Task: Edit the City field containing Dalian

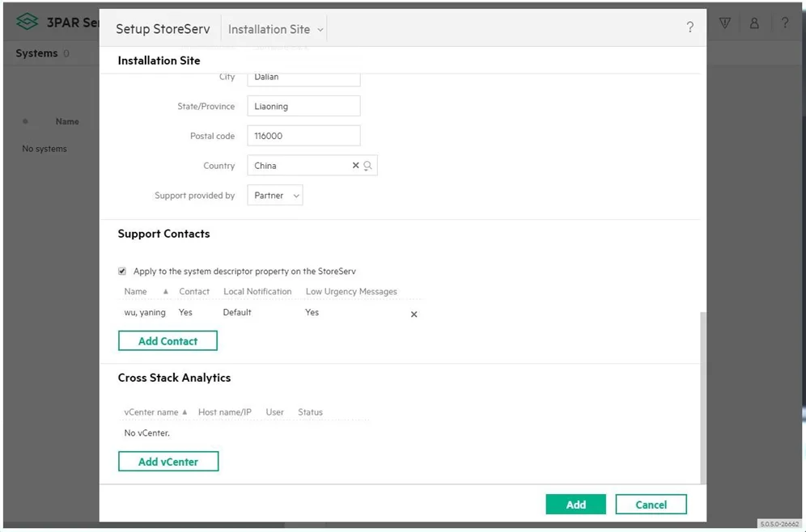Action: click(x=303, y=78)
